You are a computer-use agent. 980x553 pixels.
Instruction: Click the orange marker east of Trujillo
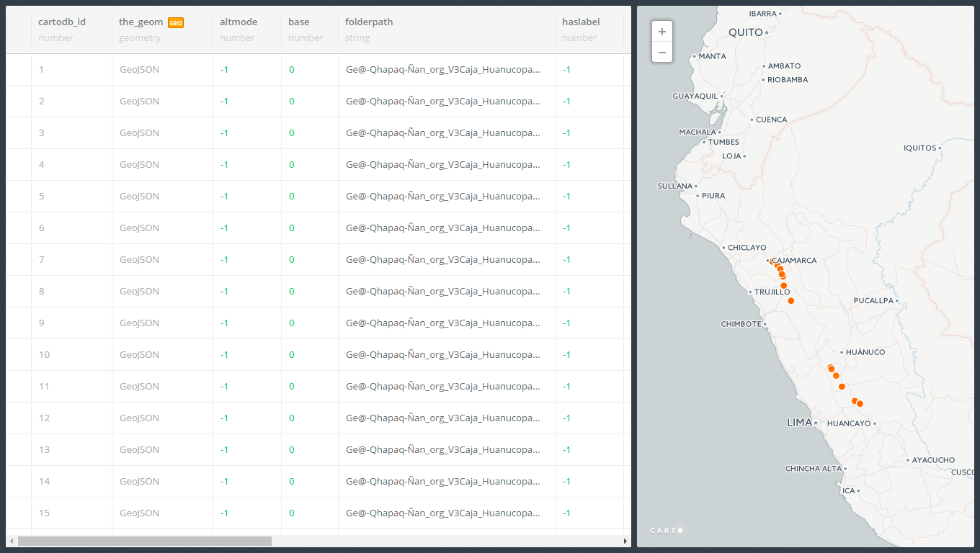pyautogui.click(x=791, y=301)
